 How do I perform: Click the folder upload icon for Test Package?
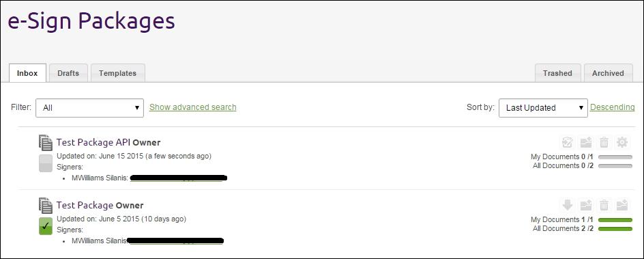[x=586, y=205]
